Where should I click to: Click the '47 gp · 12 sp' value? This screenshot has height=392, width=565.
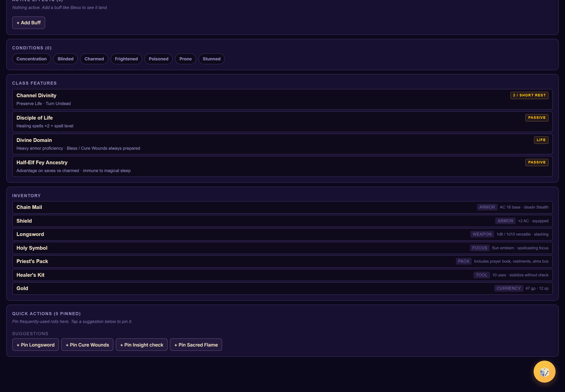tap(537, 288)
